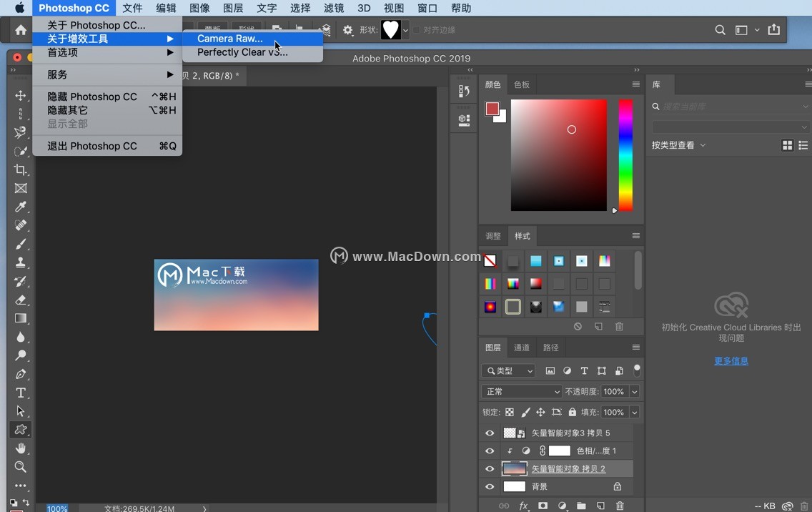
Task: Select the Eraser tool
Action: point(20,300)
